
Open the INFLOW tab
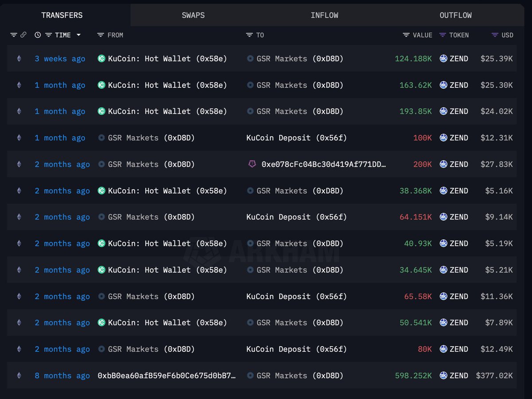325,15
